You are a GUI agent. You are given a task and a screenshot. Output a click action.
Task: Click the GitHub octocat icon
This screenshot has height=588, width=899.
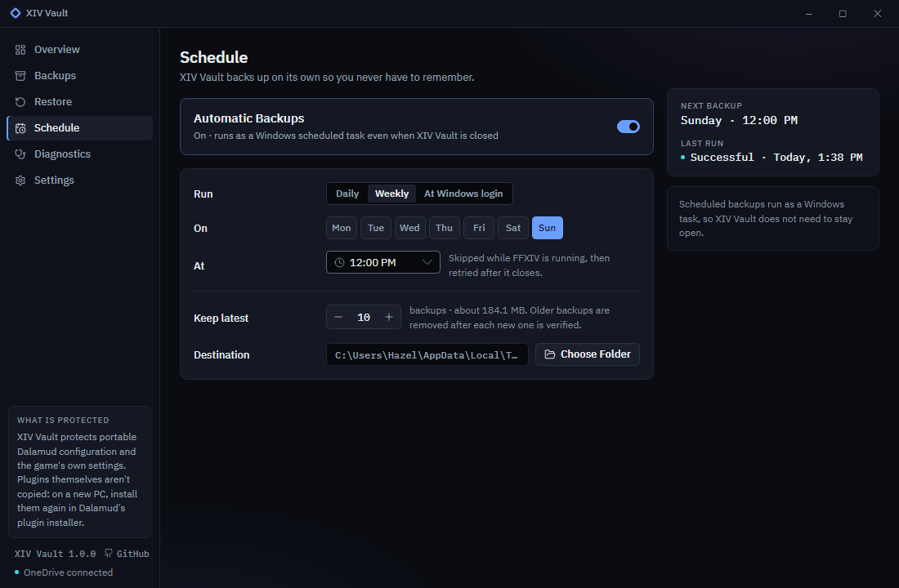[109, 553]
